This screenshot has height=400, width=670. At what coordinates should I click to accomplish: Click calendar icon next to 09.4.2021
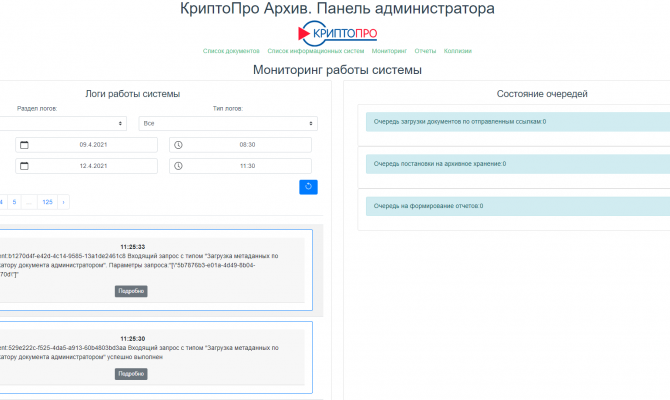(x=24, y=145)
